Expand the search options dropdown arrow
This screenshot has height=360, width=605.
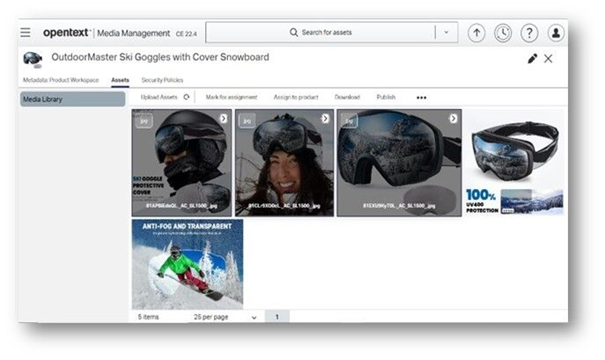(446, 32)
